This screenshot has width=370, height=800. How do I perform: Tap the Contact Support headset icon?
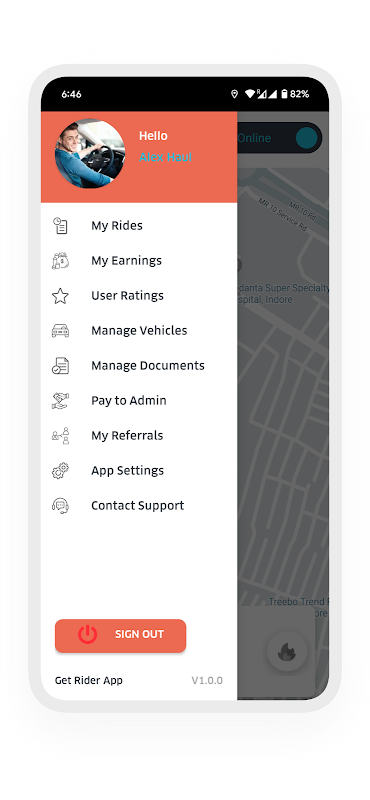click(60, 506)
